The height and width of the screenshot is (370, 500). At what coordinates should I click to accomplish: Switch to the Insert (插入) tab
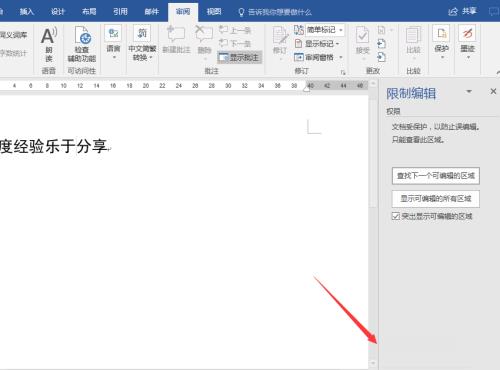27,12
